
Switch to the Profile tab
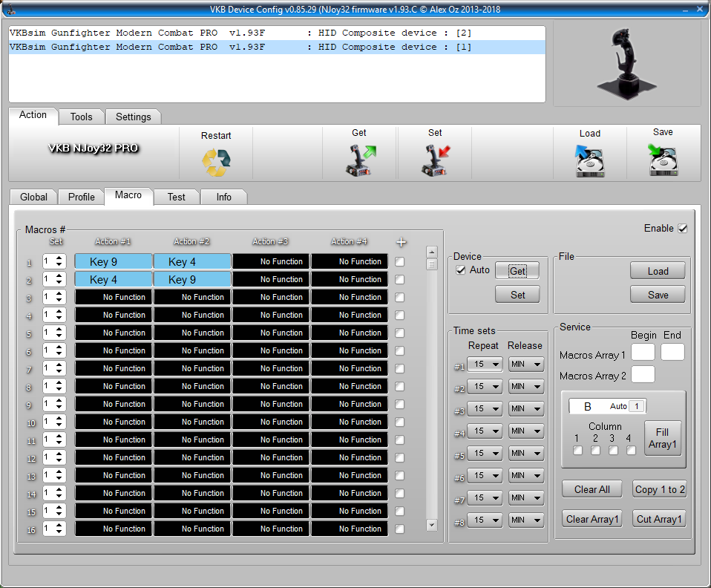pyautogui.click(x=81, y=197)
